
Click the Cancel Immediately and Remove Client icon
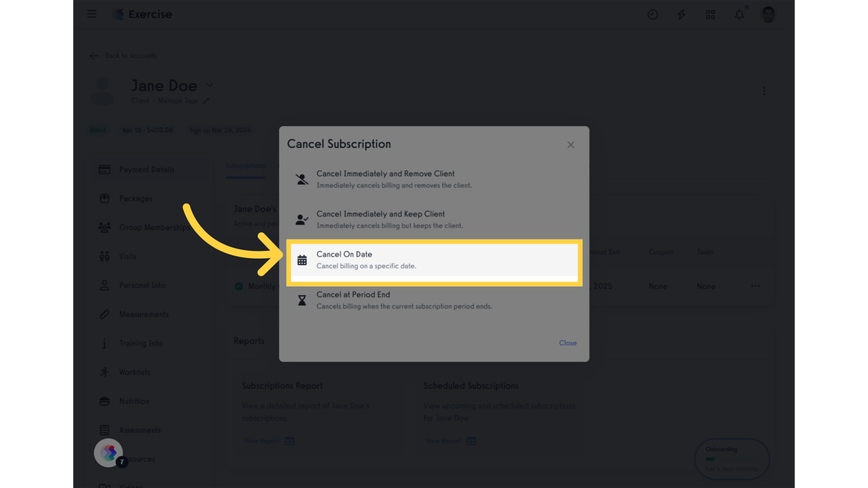tap(301, 179)
